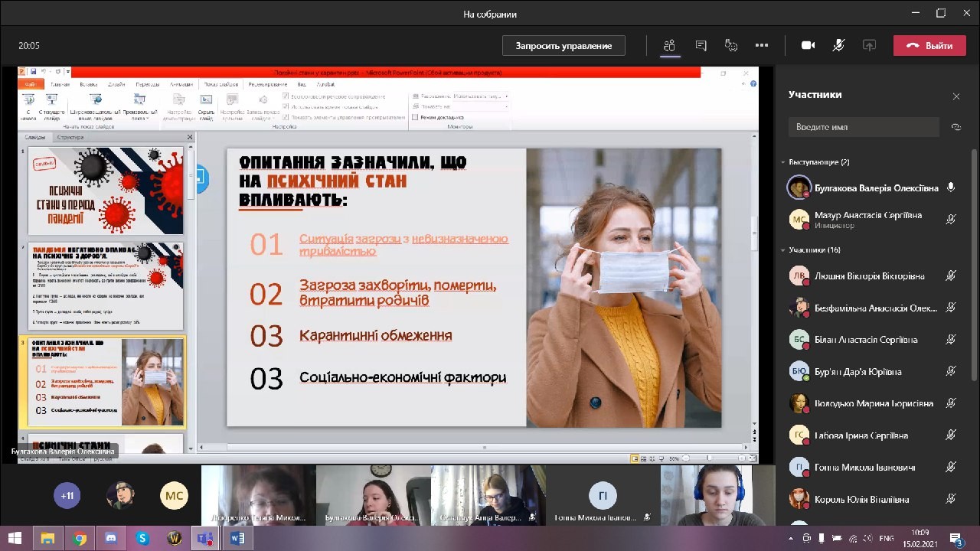Click the share content tray icon
Image resolution: width=980 pixels, height=551 pixels.
(869, 46)
